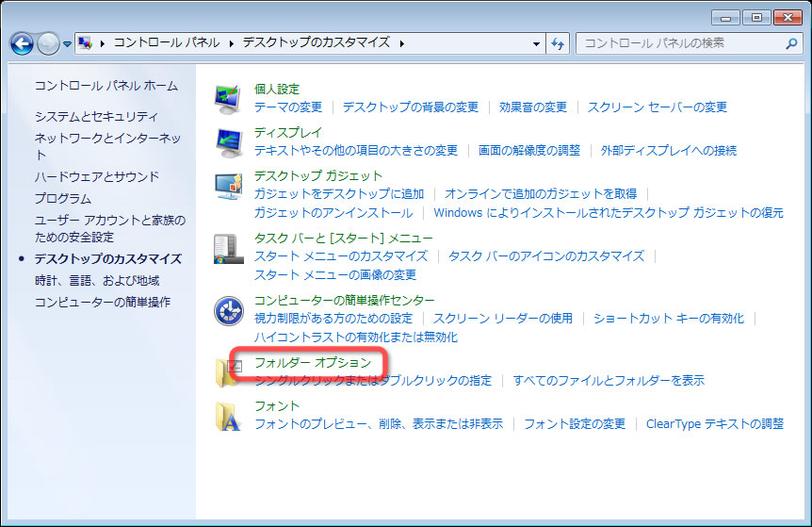The image size is (812, 527).
Task: Select コントロール パネル in the breadcrumb
Action: pyautogui.click(x=166, y=43)
